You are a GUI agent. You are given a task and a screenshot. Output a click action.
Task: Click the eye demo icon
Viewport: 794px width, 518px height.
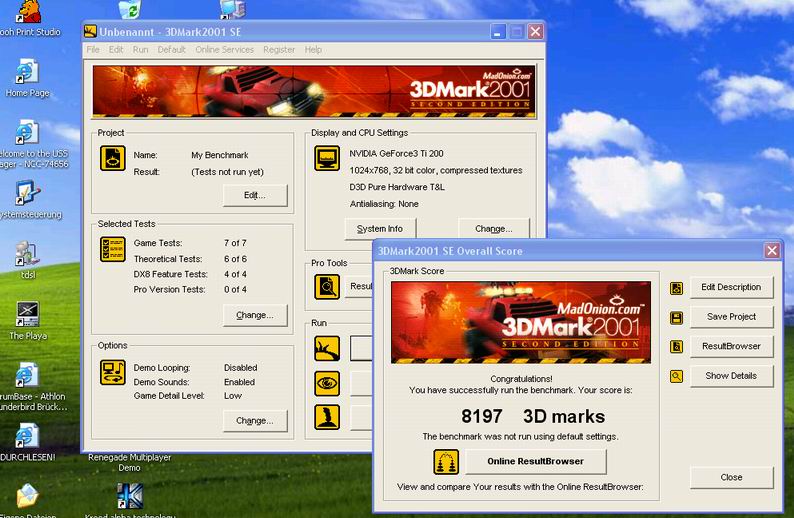pyautogui.click(x=327, y=383)
